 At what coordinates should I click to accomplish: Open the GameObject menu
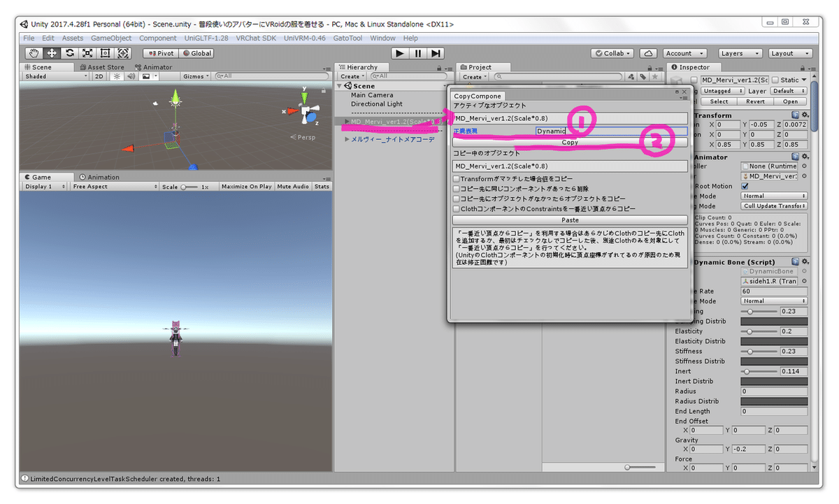pos(111,38)
